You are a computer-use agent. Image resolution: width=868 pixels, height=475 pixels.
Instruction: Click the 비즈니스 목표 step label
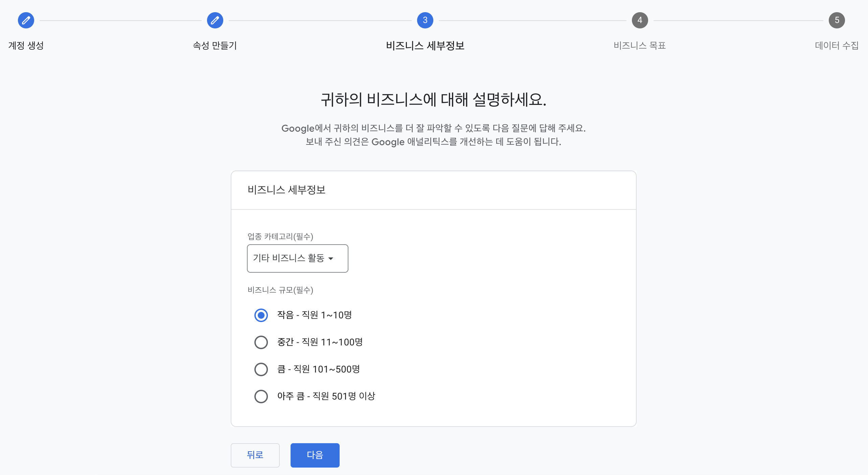(x=639, y=45)
